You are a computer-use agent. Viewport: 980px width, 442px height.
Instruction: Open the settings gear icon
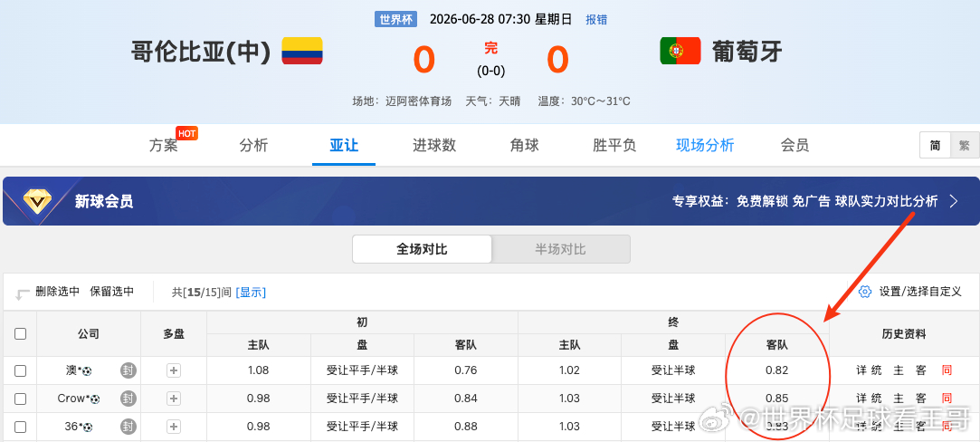[x=865, y=292]
